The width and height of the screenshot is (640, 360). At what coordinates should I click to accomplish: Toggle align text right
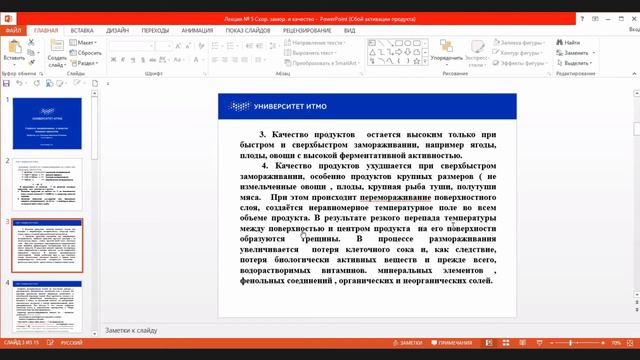coord(234,60)
